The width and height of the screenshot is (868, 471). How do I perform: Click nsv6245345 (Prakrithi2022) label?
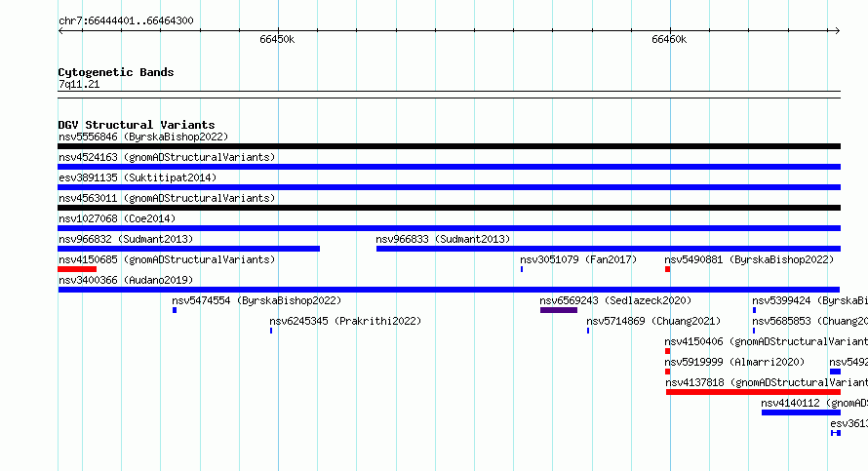pyautogui.click(x=345, y=321)
